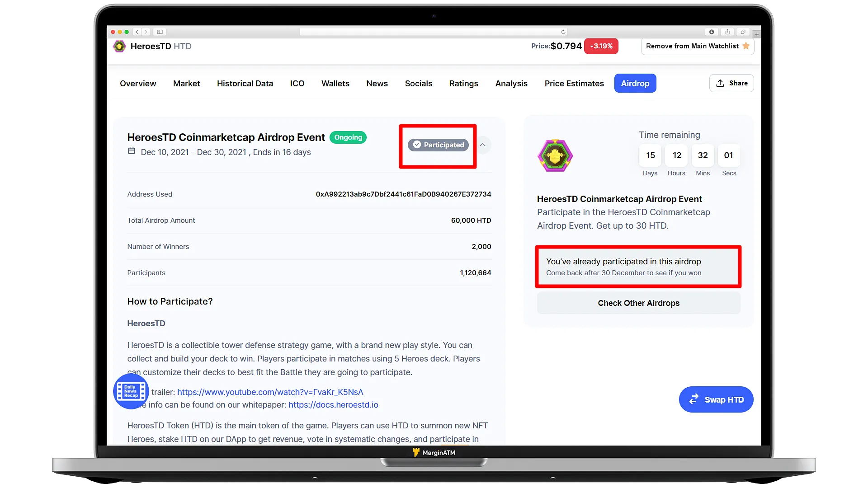
Task: Click the already participated notice box
Action: pyautogui.click(x=638, y=267)
